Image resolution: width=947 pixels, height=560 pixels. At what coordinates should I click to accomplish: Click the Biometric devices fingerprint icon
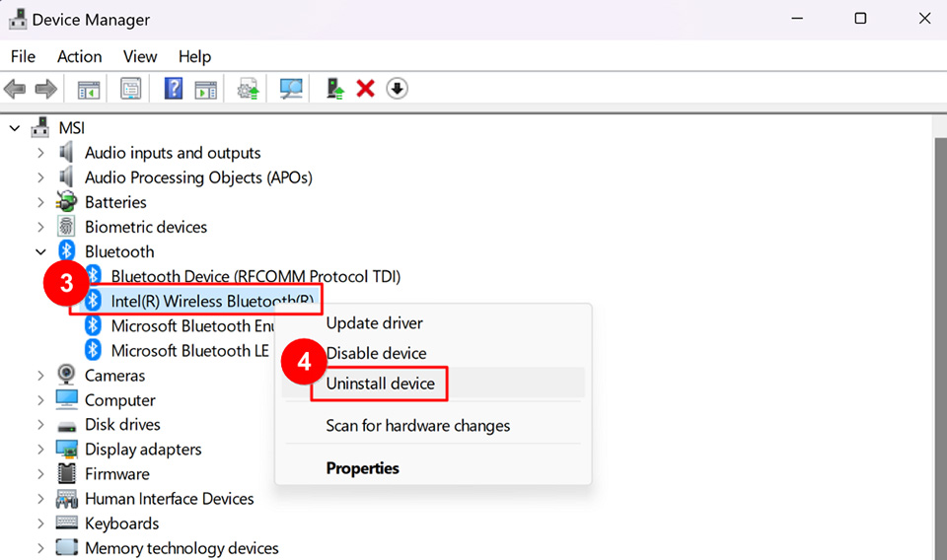pos(66,227)
